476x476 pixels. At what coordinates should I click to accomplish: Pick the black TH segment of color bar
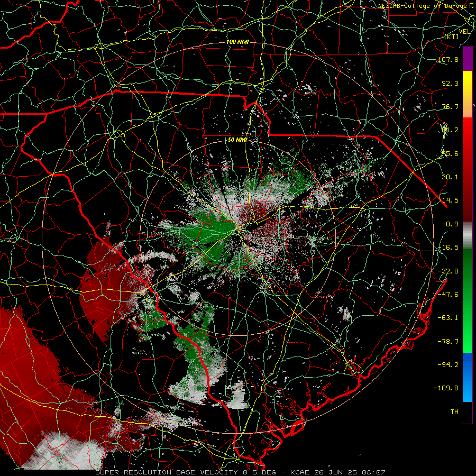(x=467, y=412)
